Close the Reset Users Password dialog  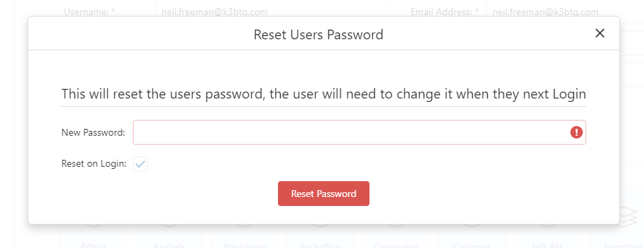pyautogui.click(x=600, y=33)
